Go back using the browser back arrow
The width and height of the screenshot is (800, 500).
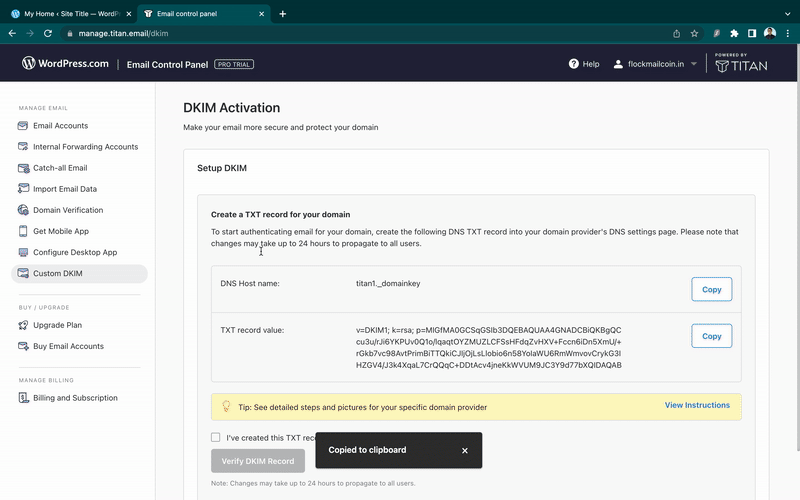tap(12, 33)
